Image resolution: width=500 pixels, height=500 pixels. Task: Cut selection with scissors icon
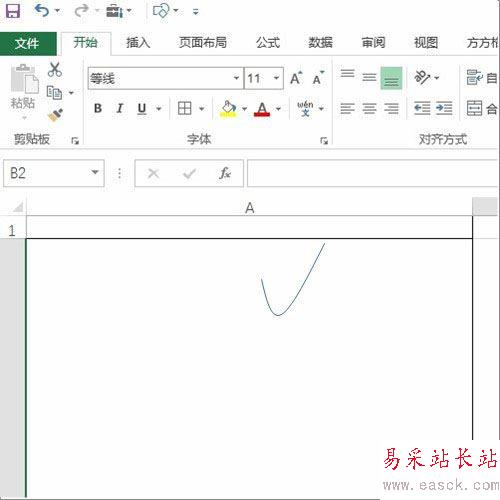55,70
